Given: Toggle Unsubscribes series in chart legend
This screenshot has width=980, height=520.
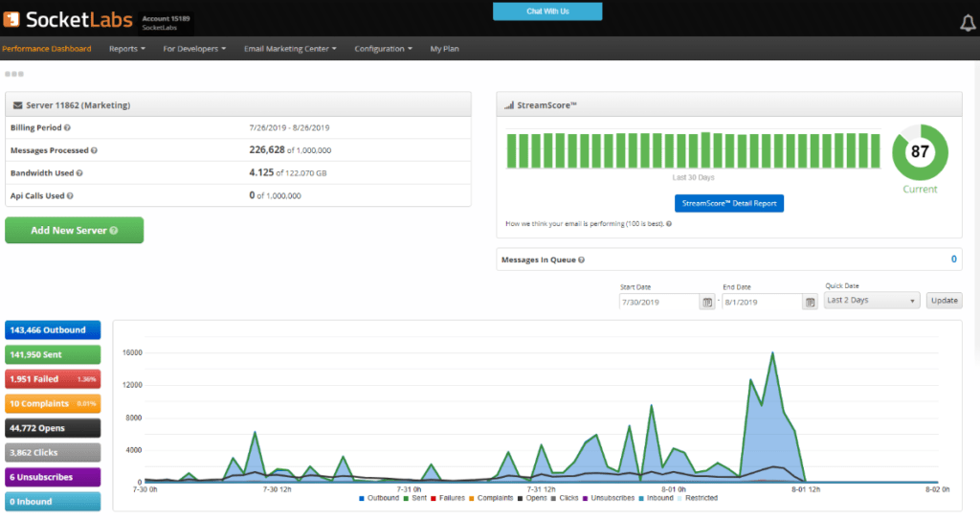Looking at the screenshot, I should pyautogui.click(x=608, y=498).
